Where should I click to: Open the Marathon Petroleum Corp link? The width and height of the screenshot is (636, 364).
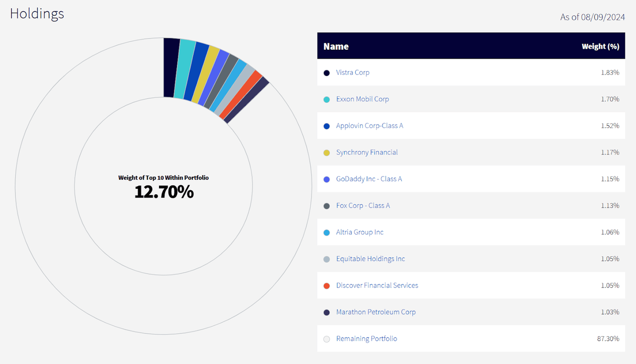click(x=376, y=312)
